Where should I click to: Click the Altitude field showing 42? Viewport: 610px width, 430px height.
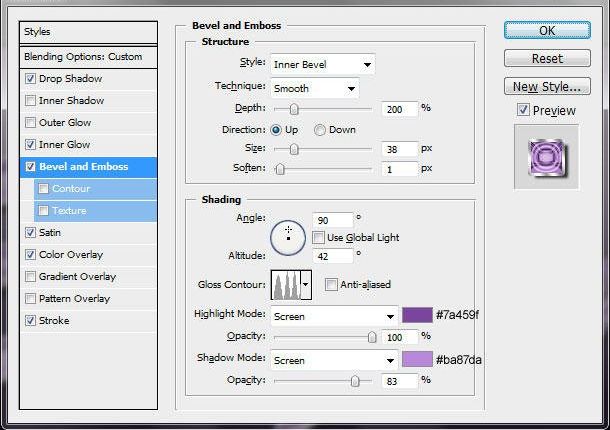(x=333, y=256)
